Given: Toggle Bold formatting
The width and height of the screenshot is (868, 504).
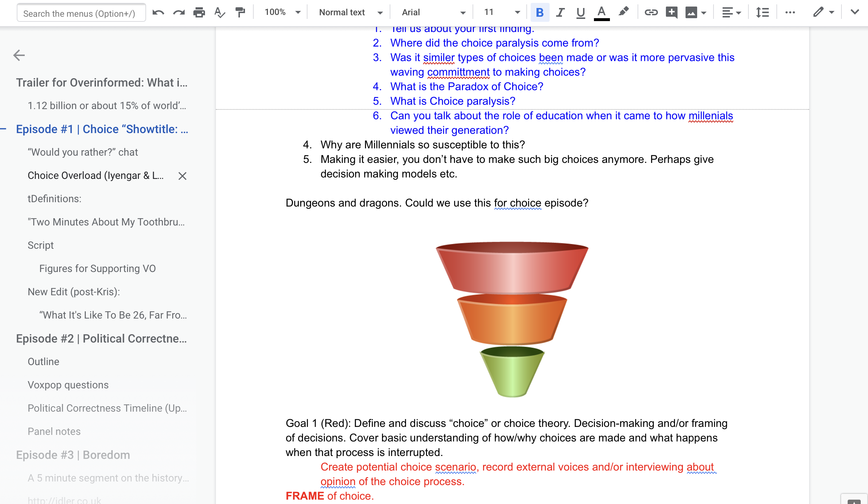Looking at the screenshot, I should tap(540, 12).
